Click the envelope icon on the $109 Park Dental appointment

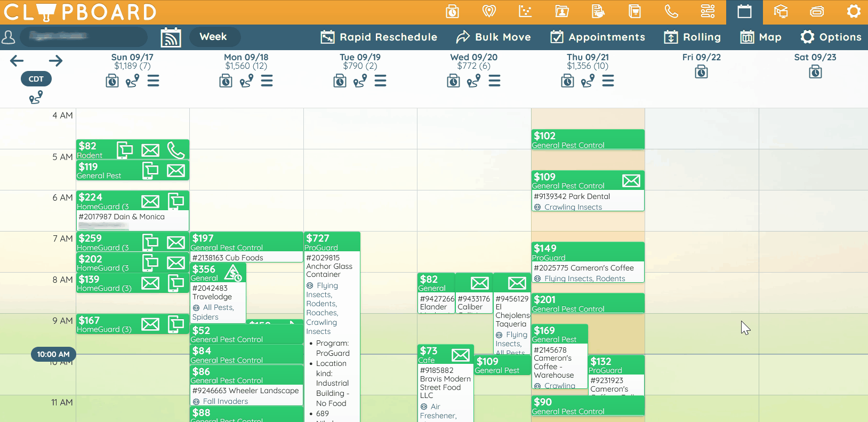631,181
